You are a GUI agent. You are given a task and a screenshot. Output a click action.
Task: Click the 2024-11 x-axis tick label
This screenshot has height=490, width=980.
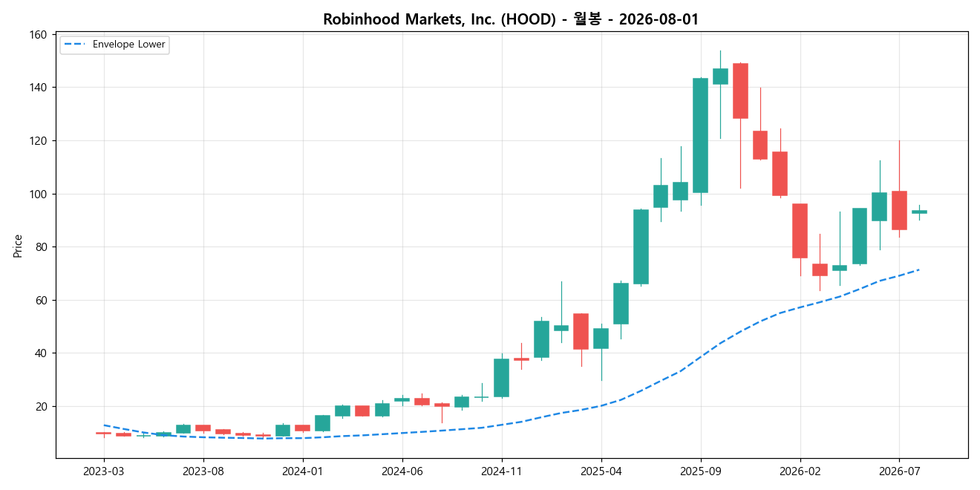click(502, 471)
